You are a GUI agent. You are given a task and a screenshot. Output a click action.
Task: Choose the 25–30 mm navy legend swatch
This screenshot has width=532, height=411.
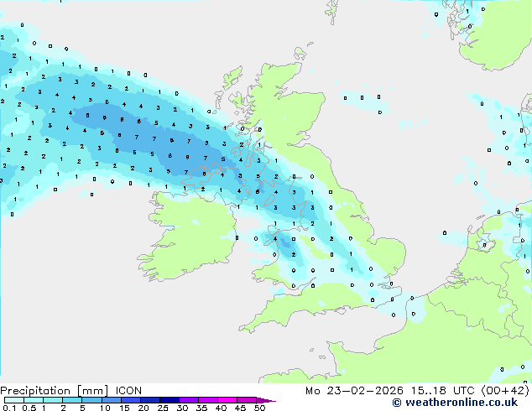170,400
